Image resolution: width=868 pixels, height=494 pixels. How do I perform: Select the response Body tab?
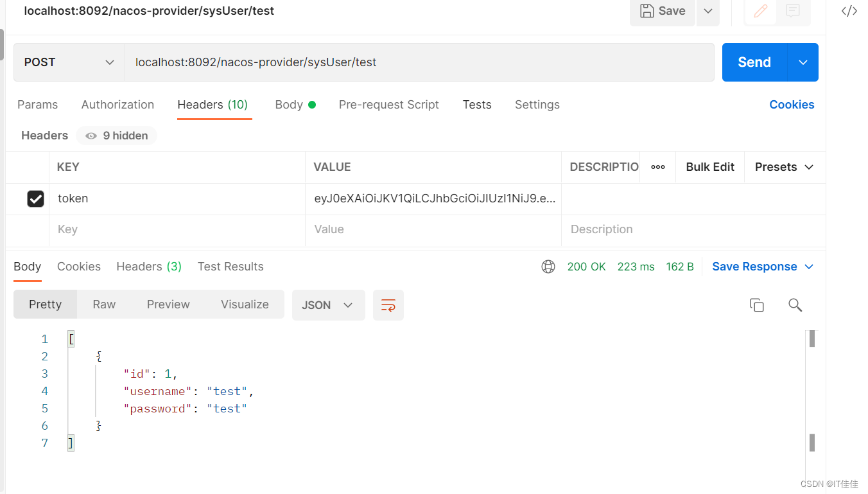[x=27, y=267]
